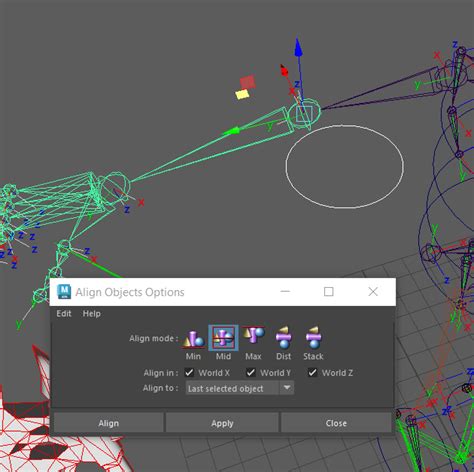474x472 pixels.
Task: Select the Dist align mode icon
Action: [283, 337]
